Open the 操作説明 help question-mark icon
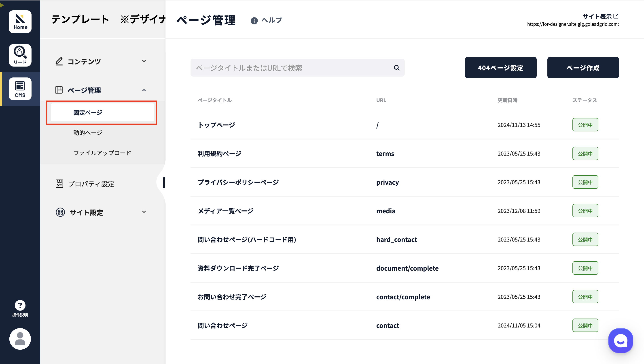The height and width of the screenshot is (364, 644). (x=20, y=305)
